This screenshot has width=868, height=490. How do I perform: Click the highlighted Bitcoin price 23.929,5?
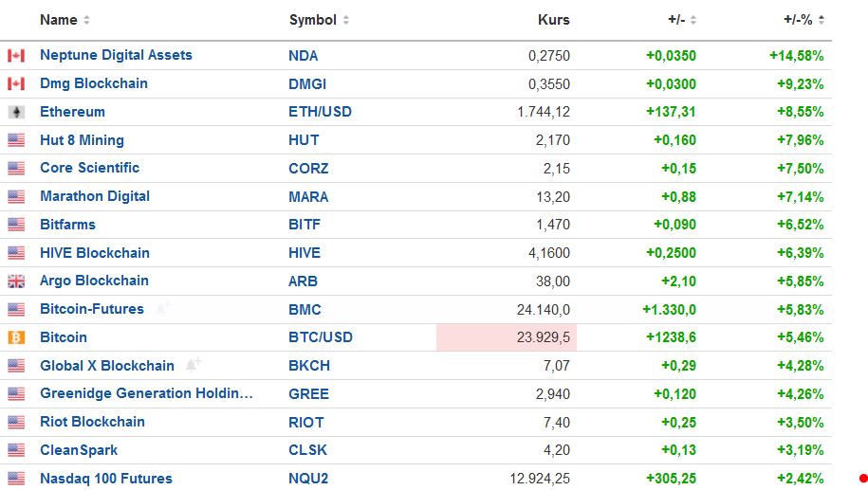click(x=543, y=337)
